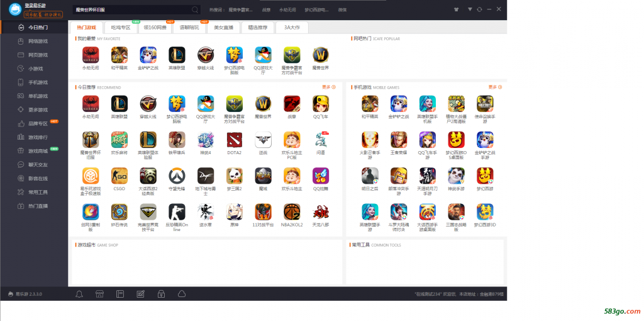Open the DOTA2 game icon
Image resolution: width=644 pixels, height=321 pixels.
[x=234, y=140]
